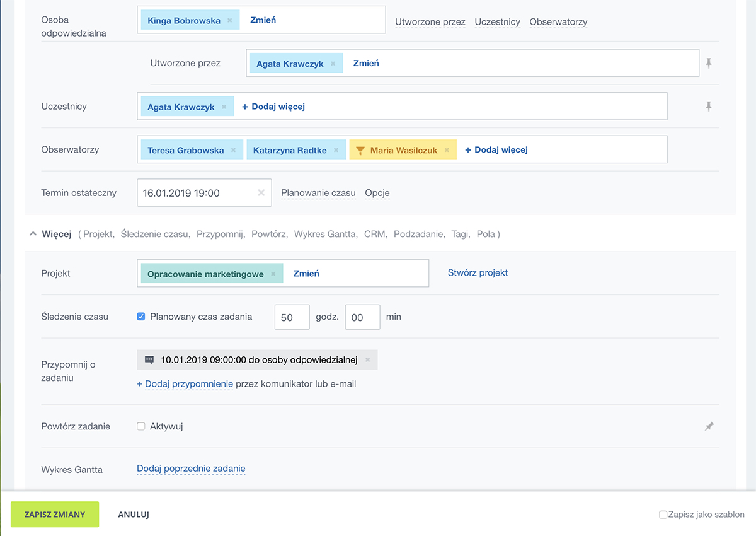Enable Aktywuj repeat task checkbox
Screen dimensions: 756x536
(141, 426)
